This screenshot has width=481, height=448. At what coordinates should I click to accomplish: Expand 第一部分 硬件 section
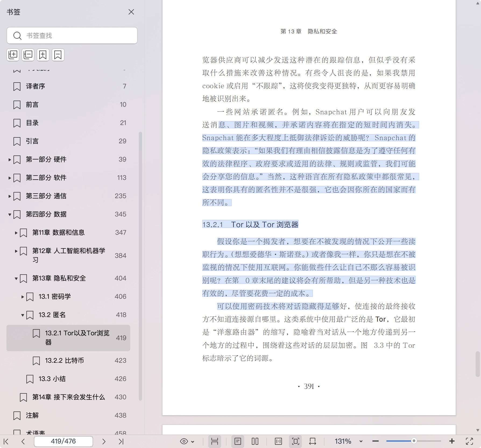pyautogui.click(x=9, y=160)
